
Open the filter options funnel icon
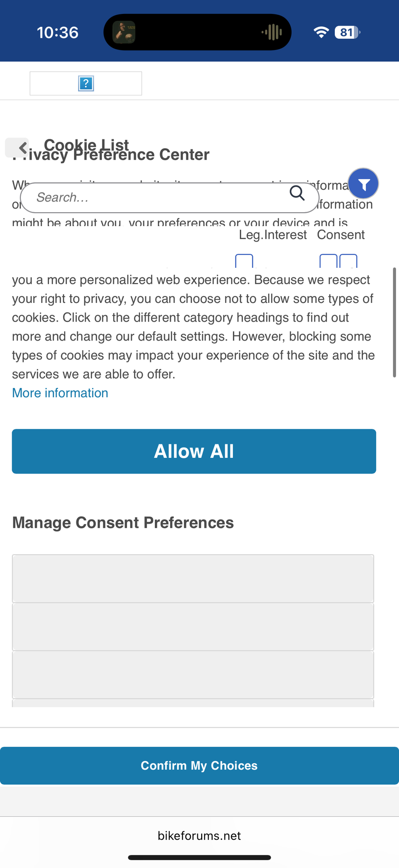(363, 183)
